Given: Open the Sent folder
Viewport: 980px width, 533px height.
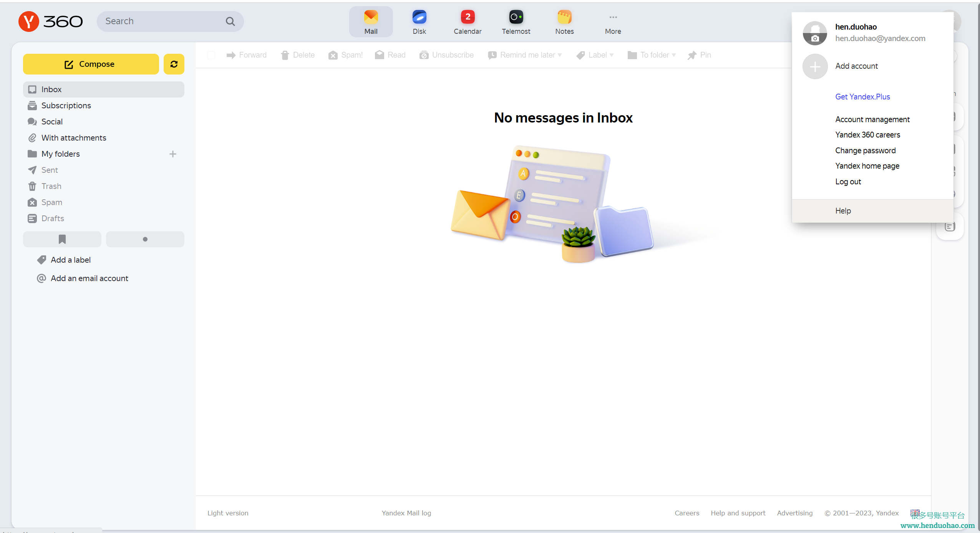Looking at the screenshot, I should (x=104, y=170).
